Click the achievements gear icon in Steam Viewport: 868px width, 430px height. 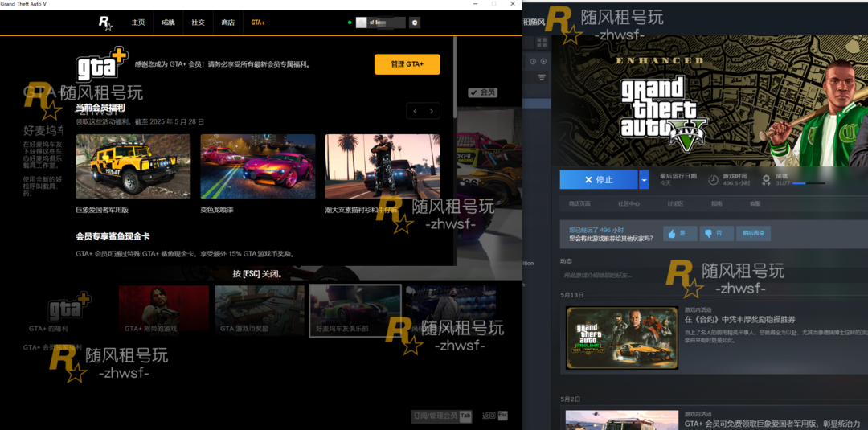(766, 179)
